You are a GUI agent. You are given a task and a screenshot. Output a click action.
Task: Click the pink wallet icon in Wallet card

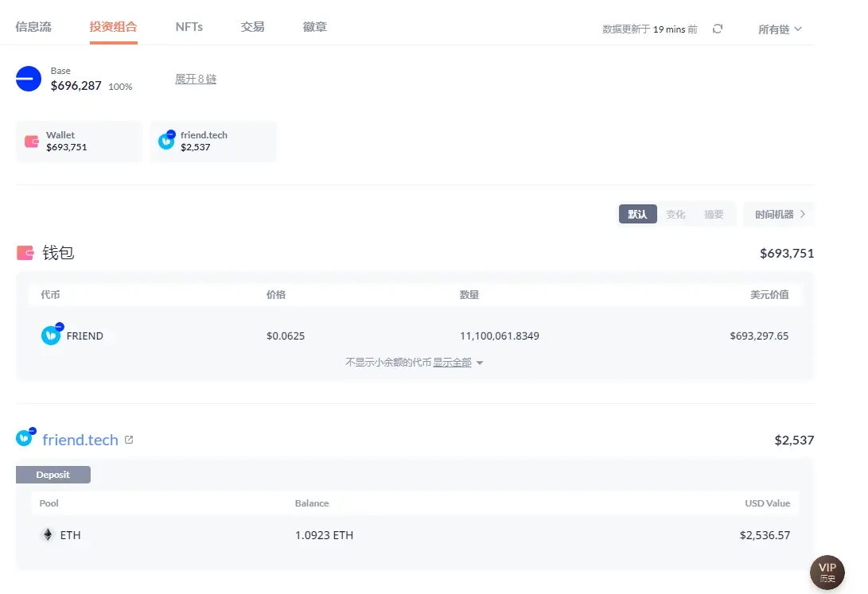click(32, 142)
